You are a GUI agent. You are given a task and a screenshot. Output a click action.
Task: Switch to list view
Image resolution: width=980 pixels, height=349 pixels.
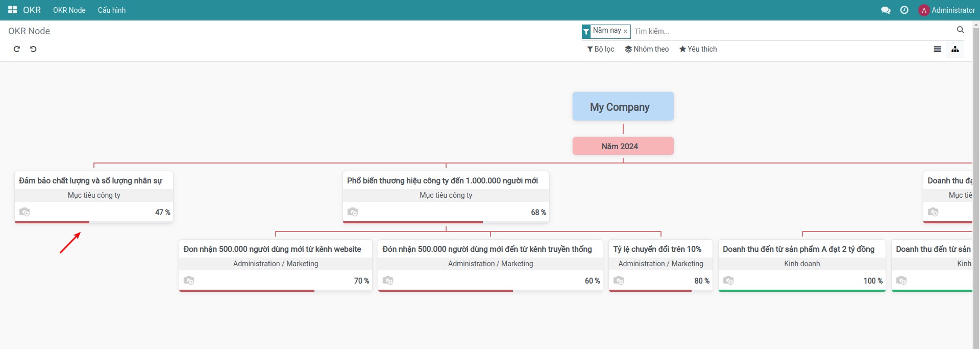coord(937,49)
